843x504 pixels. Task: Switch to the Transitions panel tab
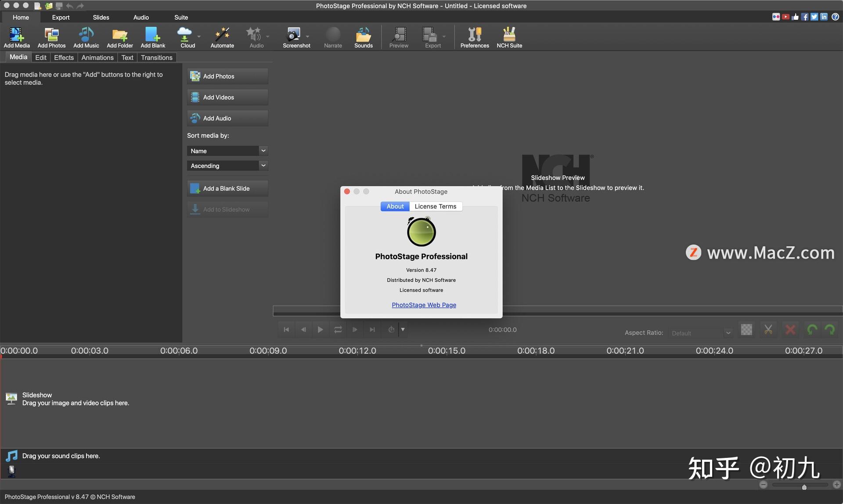coord(157,58)
